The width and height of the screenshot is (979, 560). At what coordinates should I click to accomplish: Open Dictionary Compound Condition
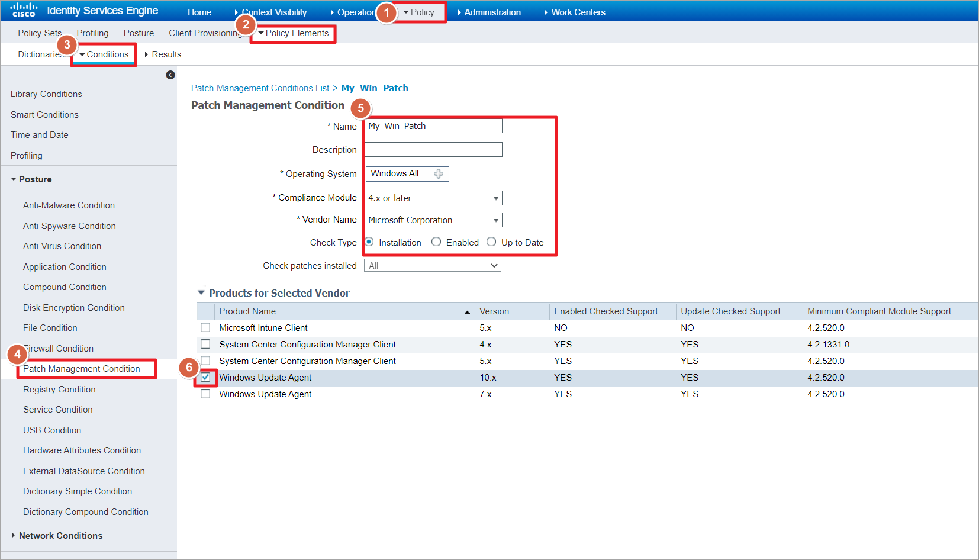click(x=86, y=512)
